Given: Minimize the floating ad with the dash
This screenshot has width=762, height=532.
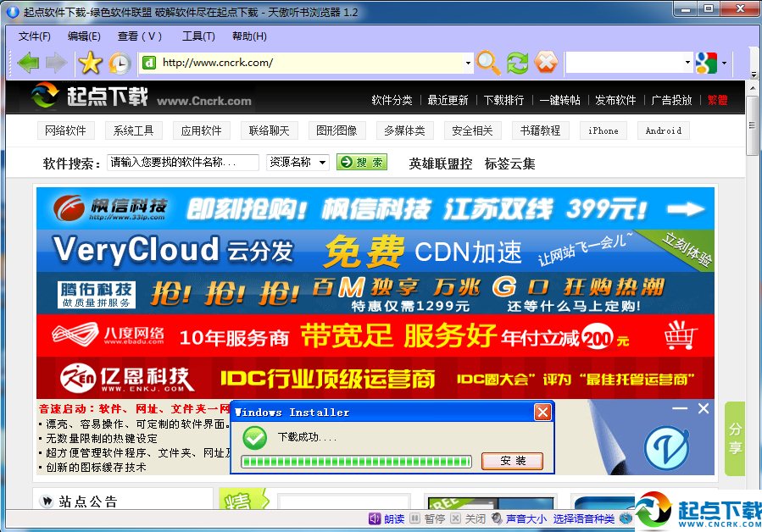Looking at the screenshot, I should (680, 408).
